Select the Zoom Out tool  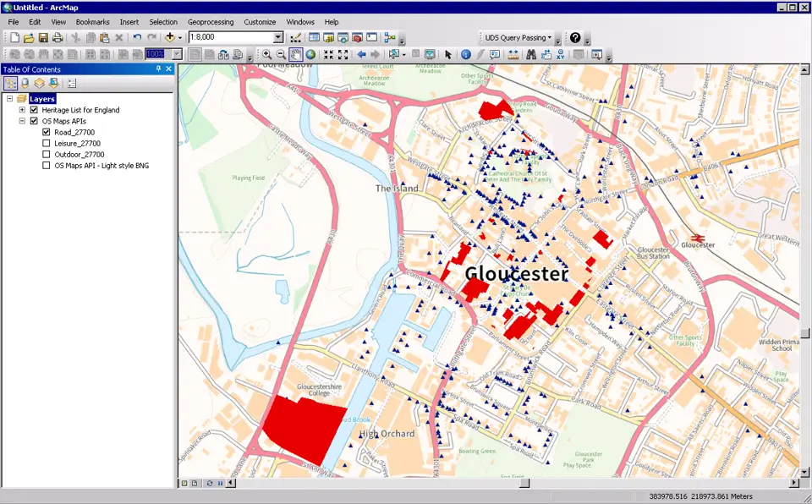[x=281, y=54]
